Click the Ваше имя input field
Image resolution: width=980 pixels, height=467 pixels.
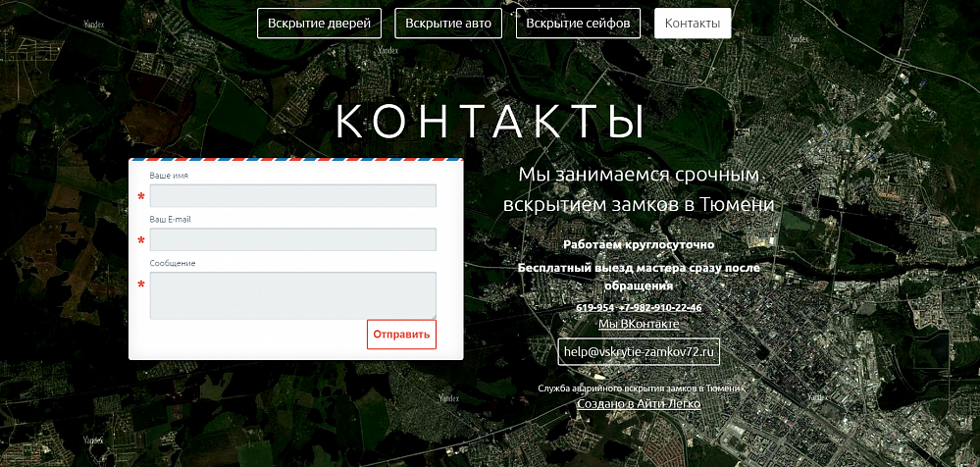pos(293,195)
